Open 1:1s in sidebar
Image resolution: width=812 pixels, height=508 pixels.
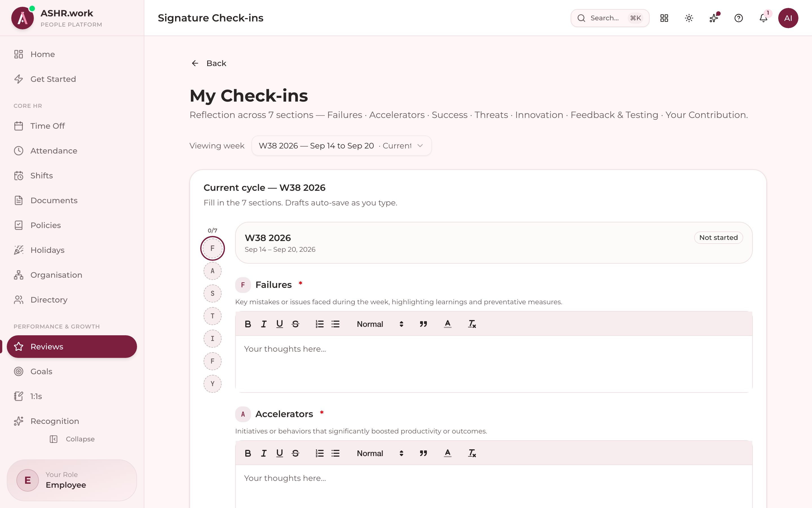pos(72,396)
